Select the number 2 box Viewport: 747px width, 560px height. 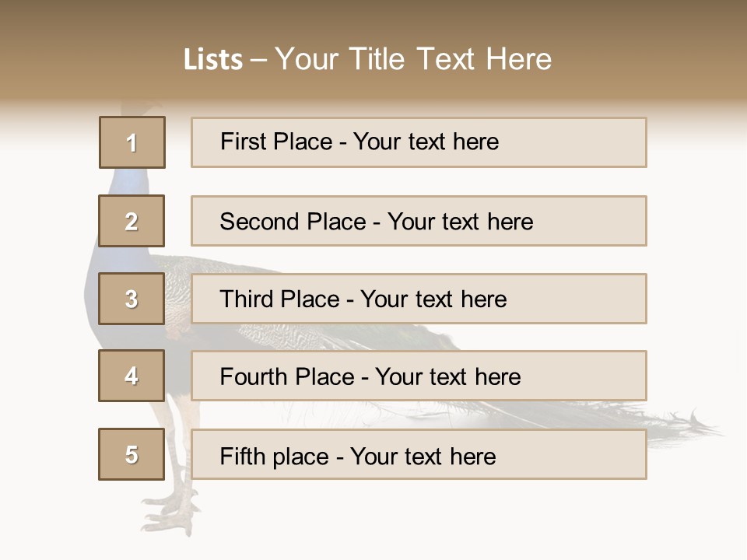tap(132, 221)
